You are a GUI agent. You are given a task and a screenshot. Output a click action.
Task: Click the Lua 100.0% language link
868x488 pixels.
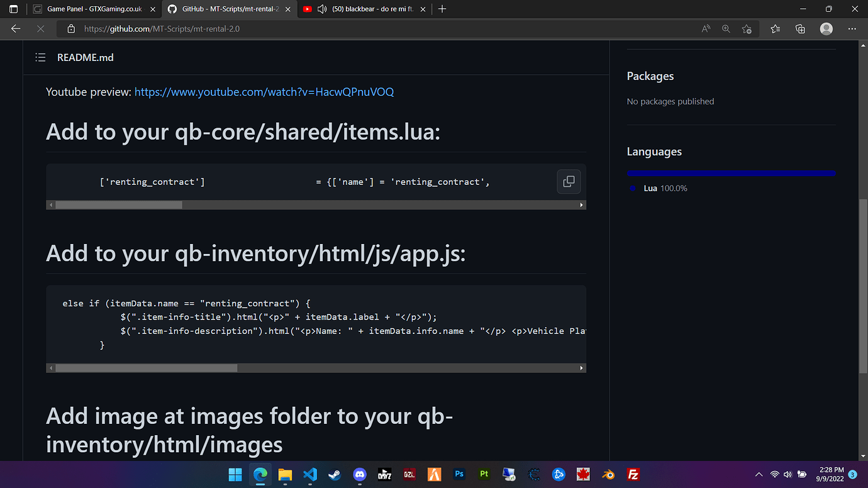pyautogui.click(x=665, y=188)
